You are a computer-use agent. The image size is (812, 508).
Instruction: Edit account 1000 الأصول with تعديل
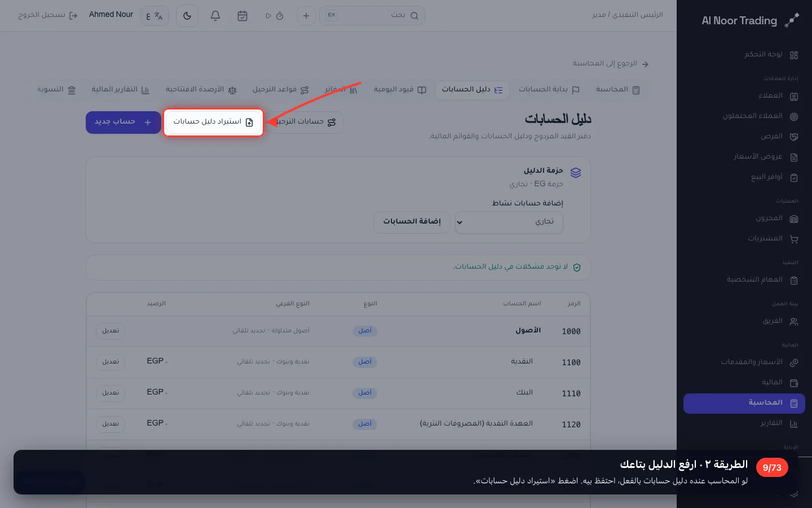(111, 331)
